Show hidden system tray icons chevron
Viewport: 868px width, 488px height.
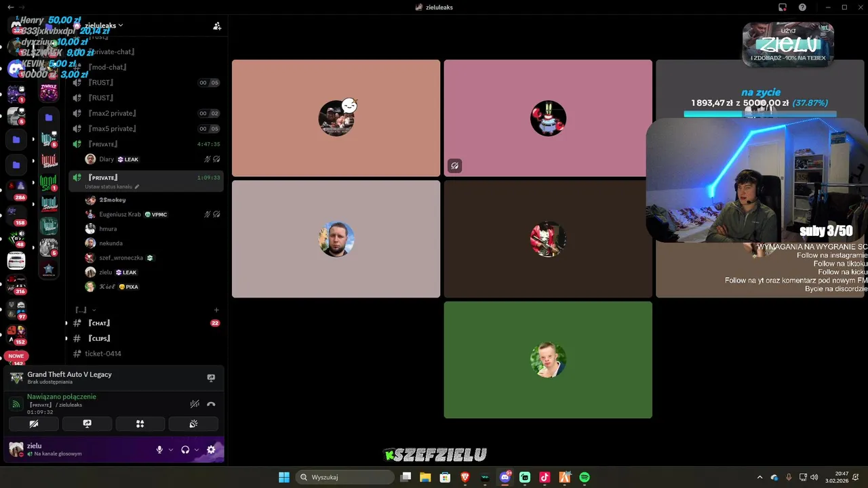coord(759,477)
